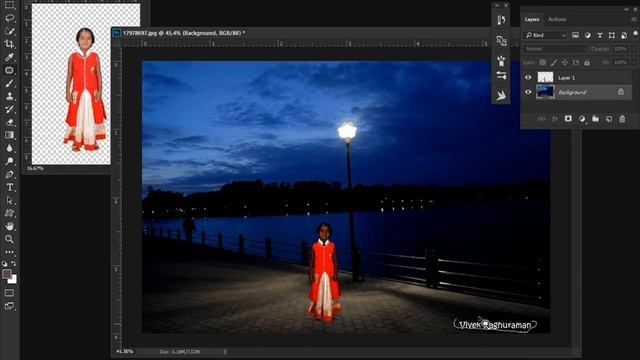640x360 pixels.
Task: Open the fx layer style menu
Action: (x=555, y=119)
